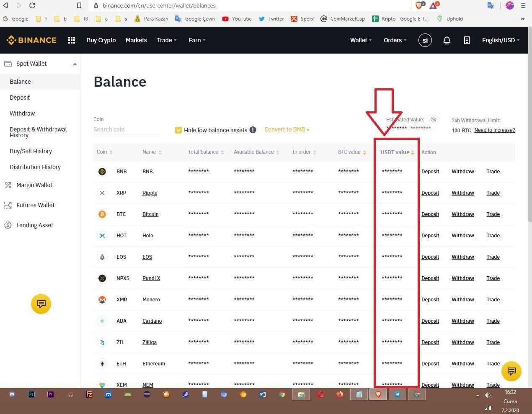Open the notifications bell
The image size is (532, 414).
(447, 40)
